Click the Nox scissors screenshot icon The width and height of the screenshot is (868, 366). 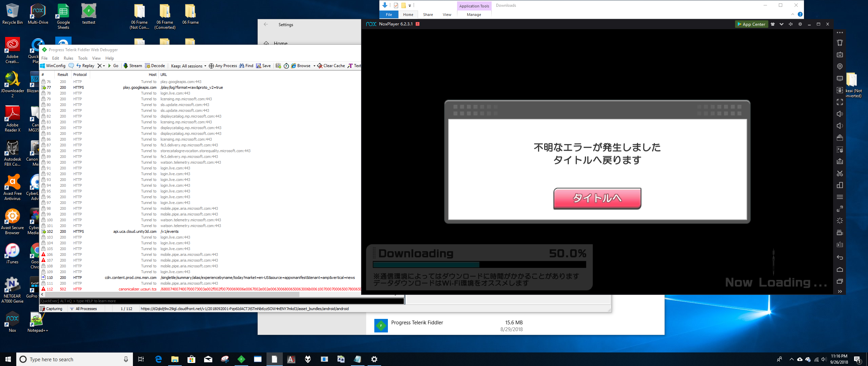click(x=840, y=173)
